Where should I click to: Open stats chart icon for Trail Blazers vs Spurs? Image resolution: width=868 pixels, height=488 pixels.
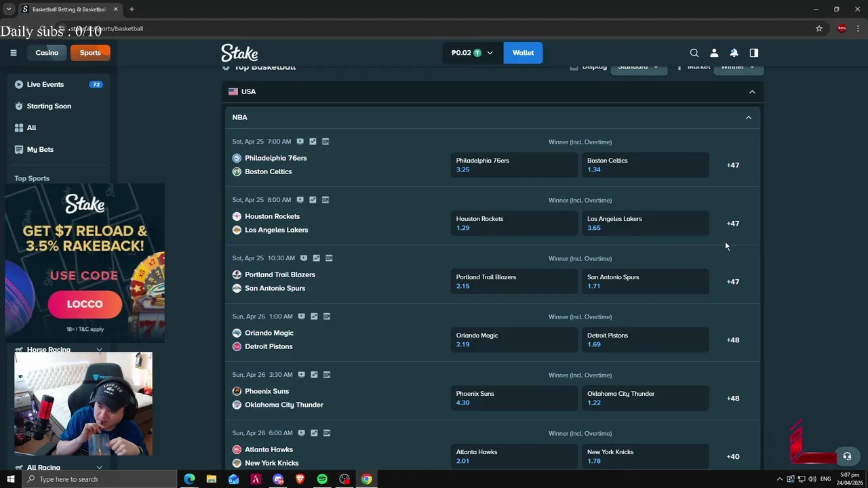(316, 258)
